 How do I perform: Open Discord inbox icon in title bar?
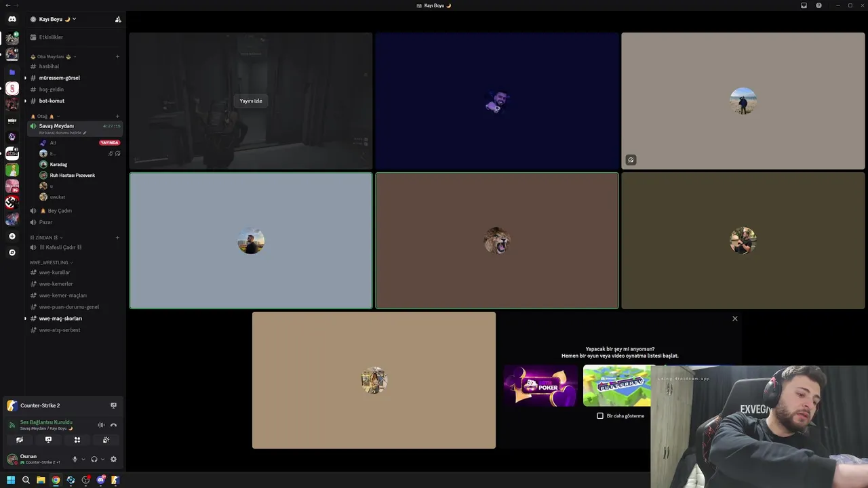pos(804,5)
